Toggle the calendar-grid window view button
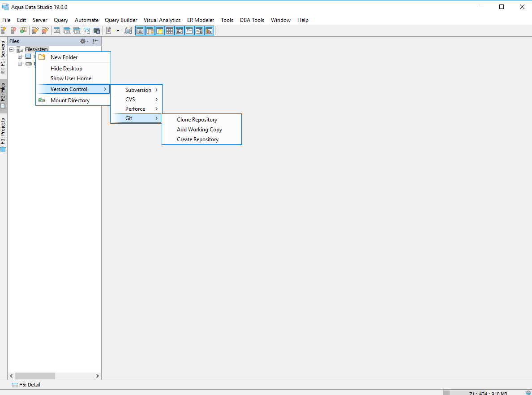The height and width of the screenshot is (395, 532). [140, 31]
